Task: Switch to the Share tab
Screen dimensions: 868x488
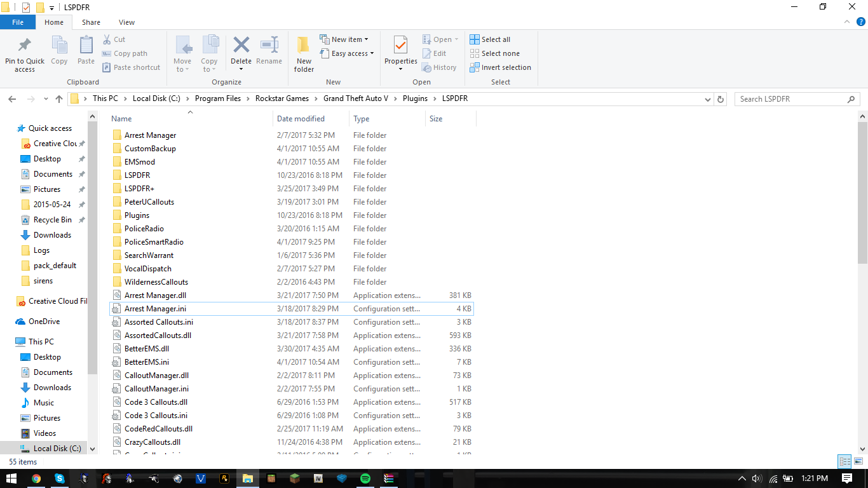Action: tap(91, 22)
